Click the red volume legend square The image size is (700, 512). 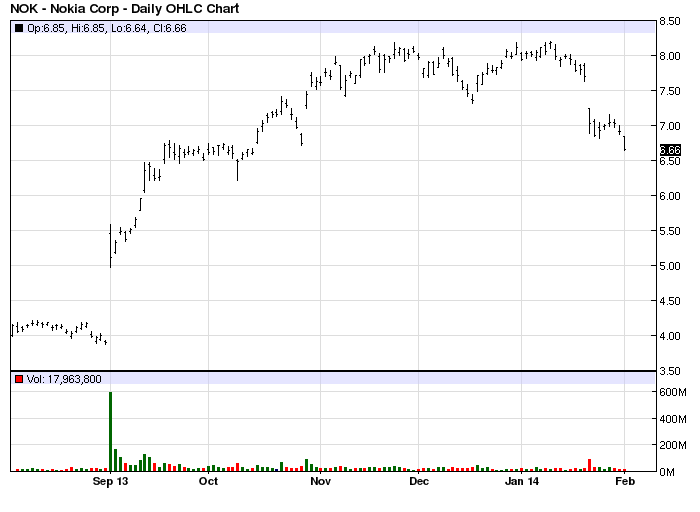(19, 379)
